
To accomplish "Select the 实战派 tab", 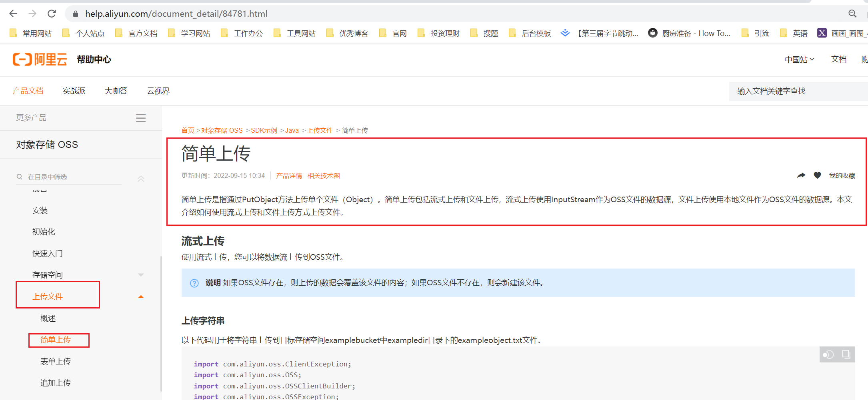I will [x=74, y=91].
